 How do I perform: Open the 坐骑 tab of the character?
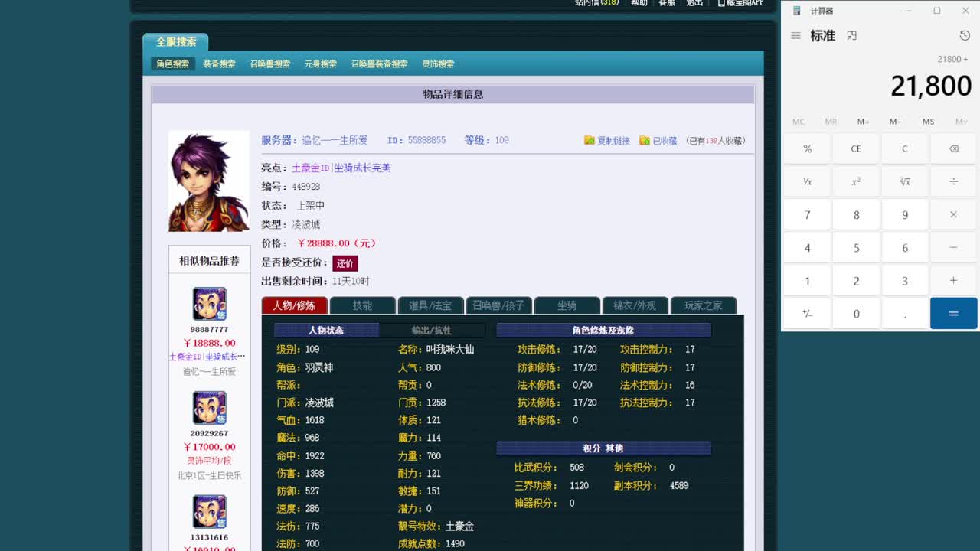[567, 305]
